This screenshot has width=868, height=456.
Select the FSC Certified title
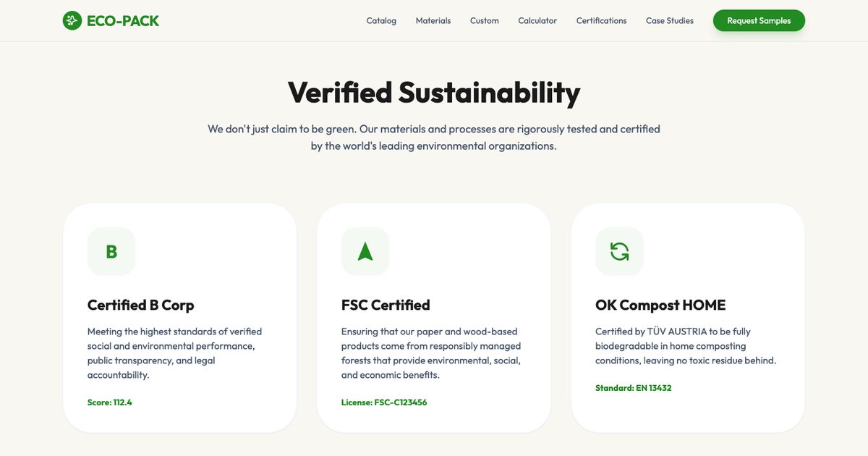click(x=386, y=305)
